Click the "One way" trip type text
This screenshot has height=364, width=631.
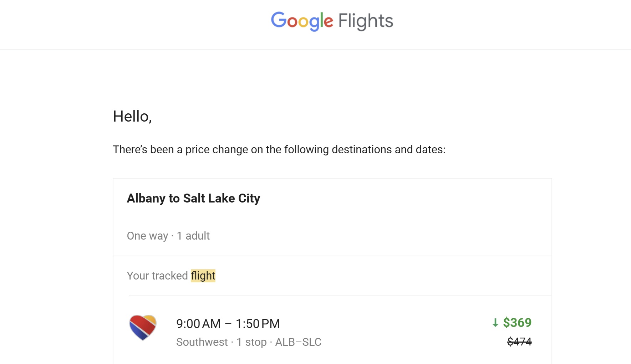(147, 236)
